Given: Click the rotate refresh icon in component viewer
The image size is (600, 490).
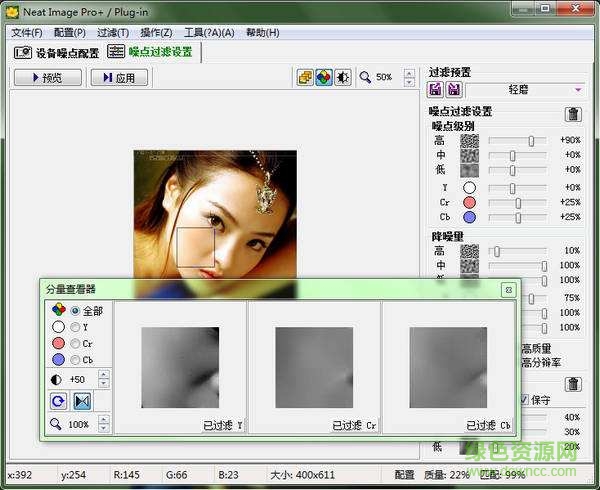Looking at the screenshot, I should (x=58, y=401).
